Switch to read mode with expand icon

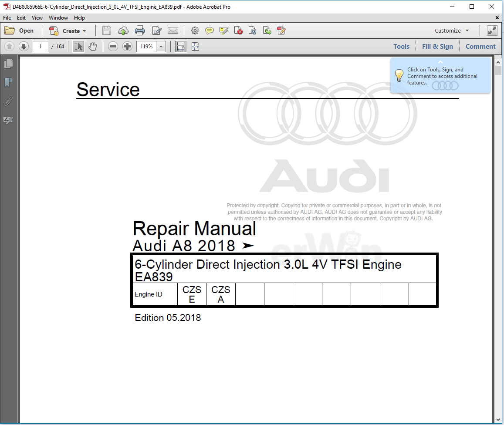(492, 31)
